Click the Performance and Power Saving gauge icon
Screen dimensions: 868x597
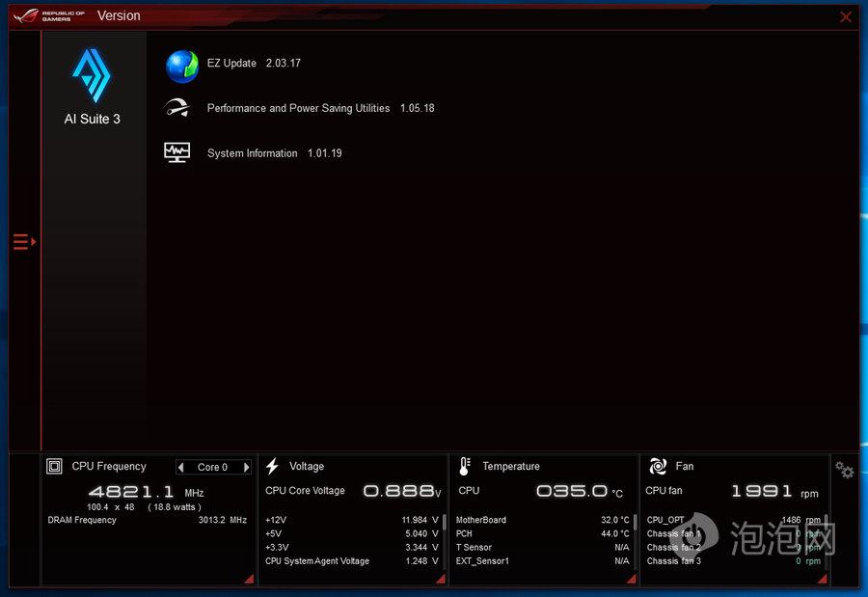tap(177, 108)
